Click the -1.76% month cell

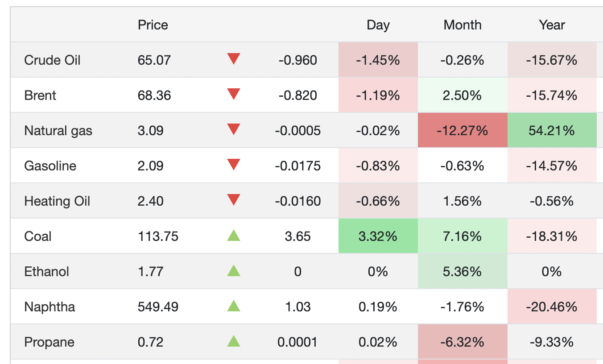coord(463,306)
